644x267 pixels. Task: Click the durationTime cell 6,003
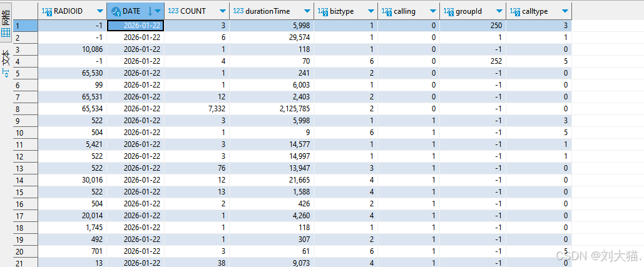(x=272, y=85)
